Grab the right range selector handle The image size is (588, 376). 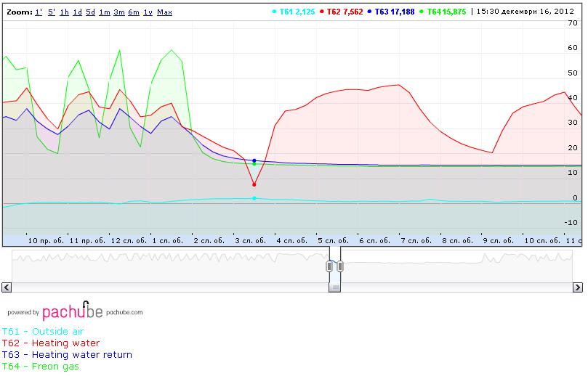[x=339, y=266]
